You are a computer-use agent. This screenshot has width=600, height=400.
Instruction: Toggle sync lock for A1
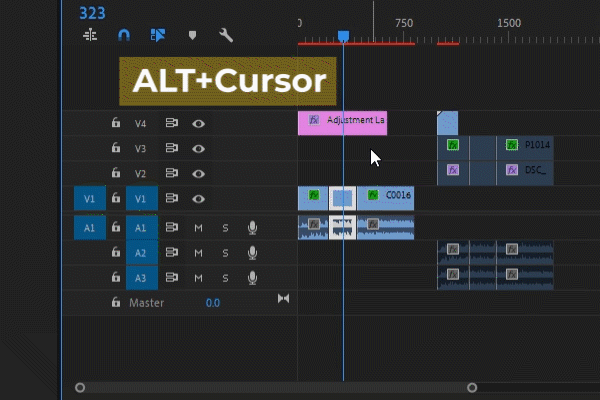171,227
